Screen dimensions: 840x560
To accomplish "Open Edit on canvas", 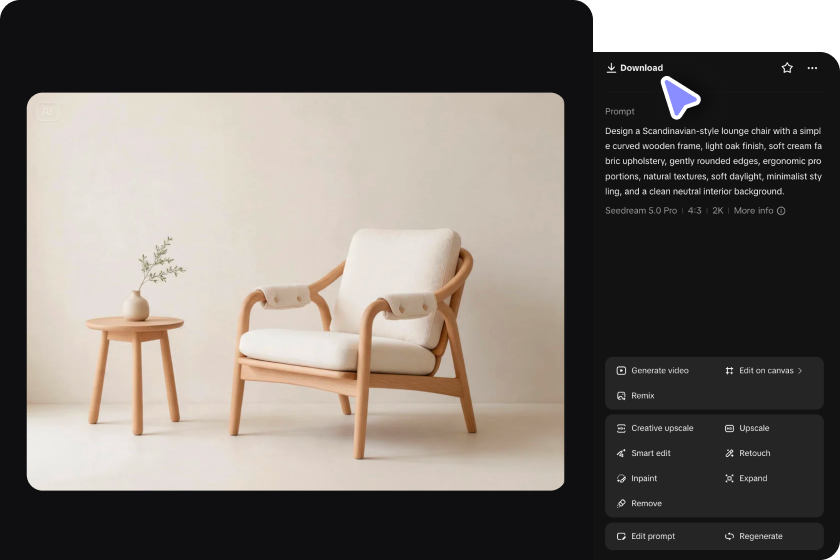I will (763, 370).
